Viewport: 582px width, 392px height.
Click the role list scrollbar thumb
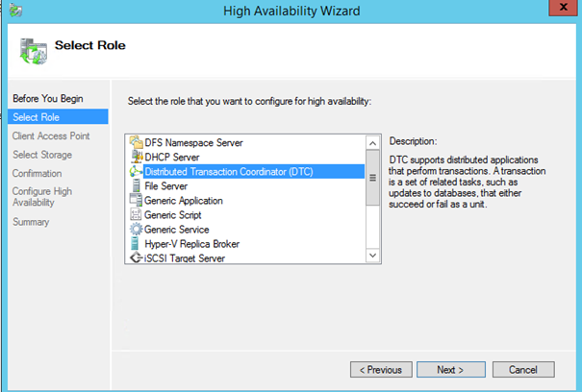pyautogui.click(x=372, y=177)
